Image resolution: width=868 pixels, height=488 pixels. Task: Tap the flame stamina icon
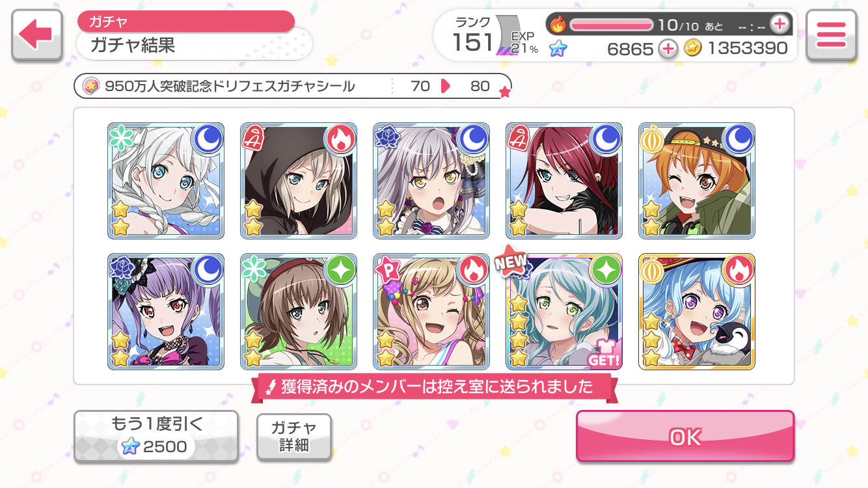tap(558, 25)
